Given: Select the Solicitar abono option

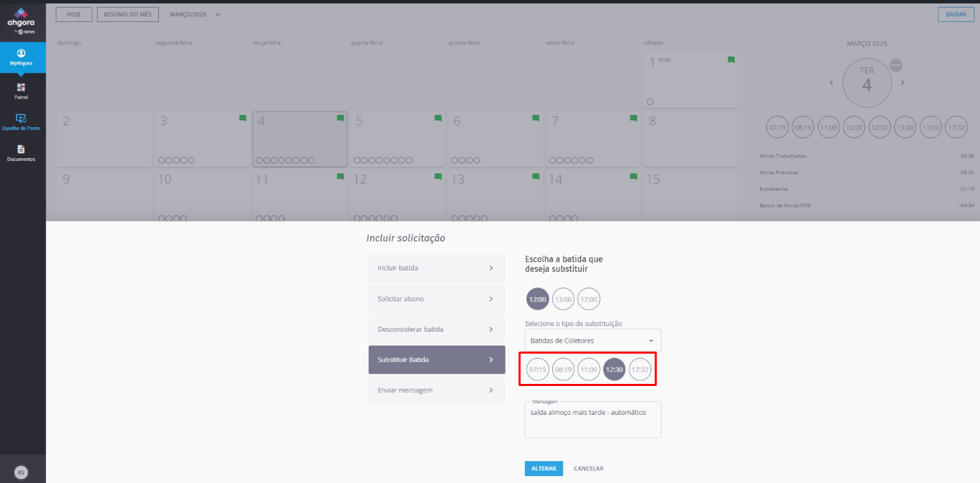Looking at the screenshot, I should pos(437,299).
